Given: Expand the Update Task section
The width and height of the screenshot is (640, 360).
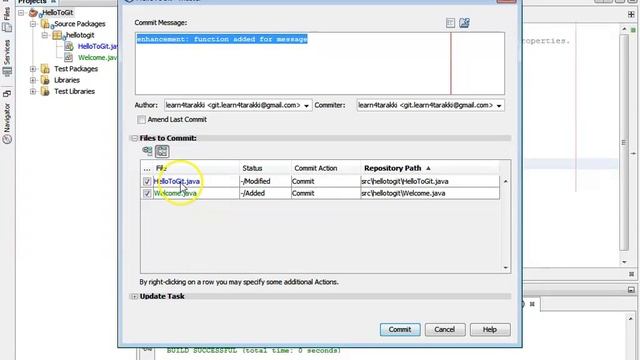Looking at the screenshot, I should [x=134, y=297].
